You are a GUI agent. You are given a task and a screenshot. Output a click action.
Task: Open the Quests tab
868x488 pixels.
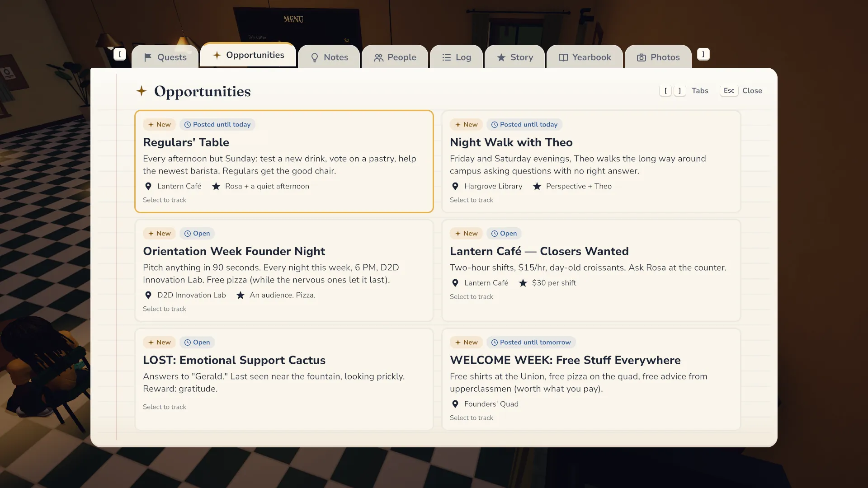point(165,57)
